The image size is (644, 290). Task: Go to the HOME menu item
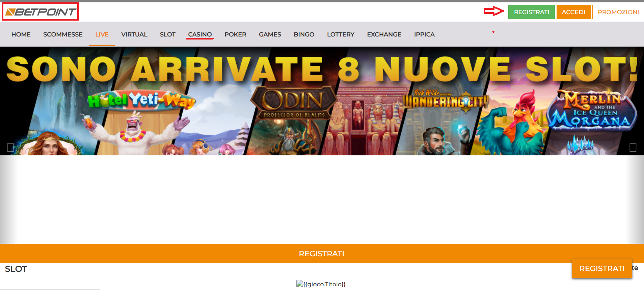[x=21, y=34]
